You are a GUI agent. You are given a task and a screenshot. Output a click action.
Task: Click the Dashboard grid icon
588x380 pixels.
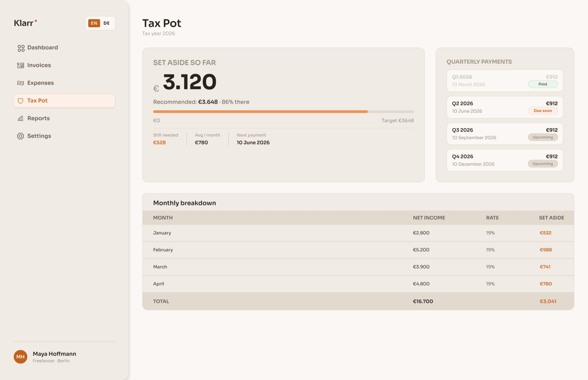point(21,48)
